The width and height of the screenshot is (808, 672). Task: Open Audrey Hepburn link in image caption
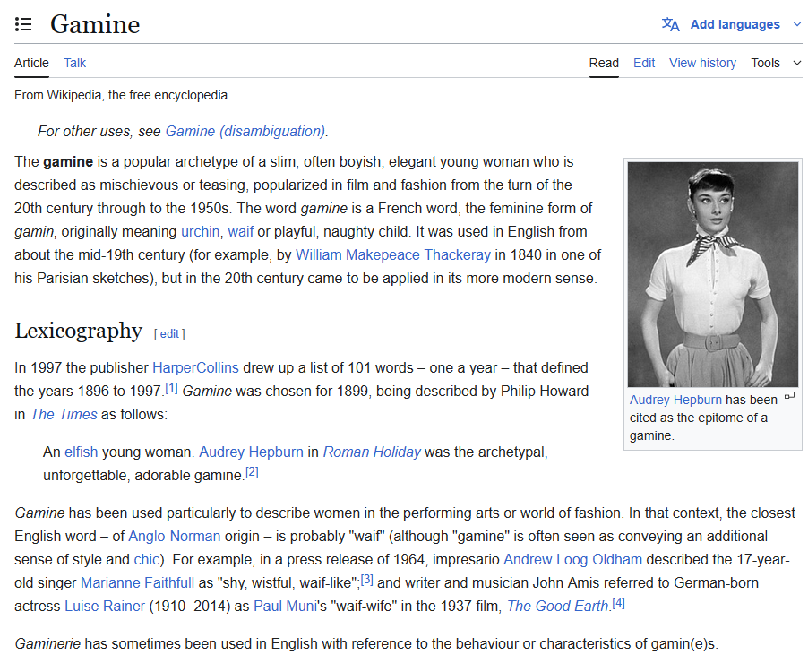(675, 400)
